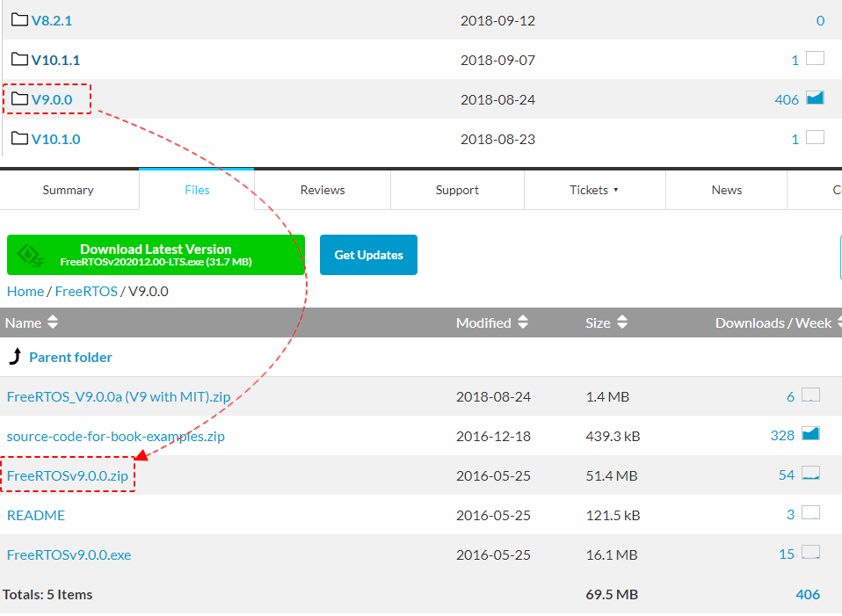
Task: Expand the Tickets dropdown tab
Action: [594, 190]
